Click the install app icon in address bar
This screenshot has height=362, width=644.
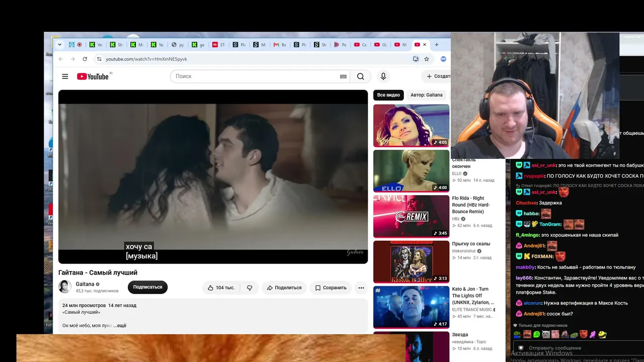click(416, 59)
